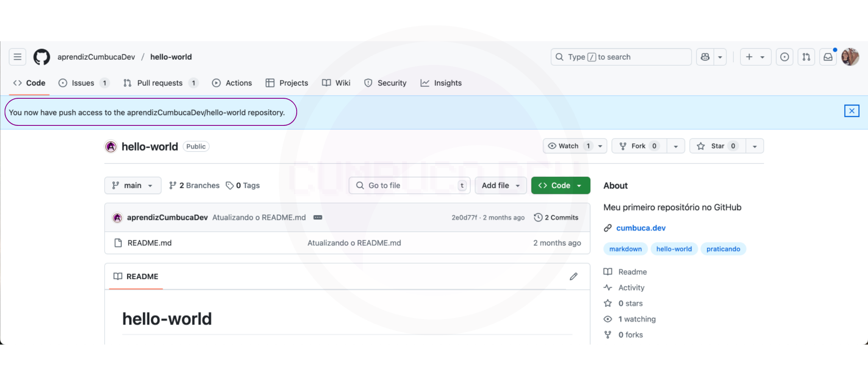868x386 pixels.
Task: Edit README with the pencil icon
Action: pyautogui.click(x=573, y=276)
